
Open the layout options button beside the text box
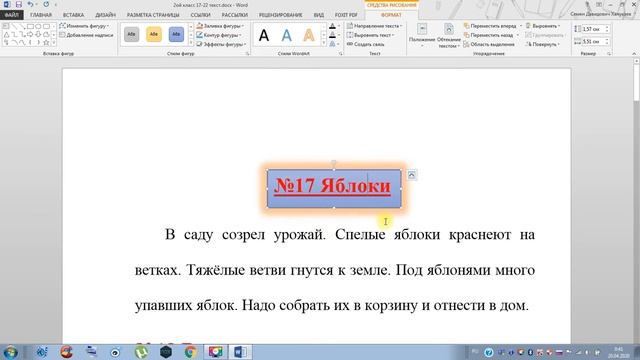tap(411, 175)
